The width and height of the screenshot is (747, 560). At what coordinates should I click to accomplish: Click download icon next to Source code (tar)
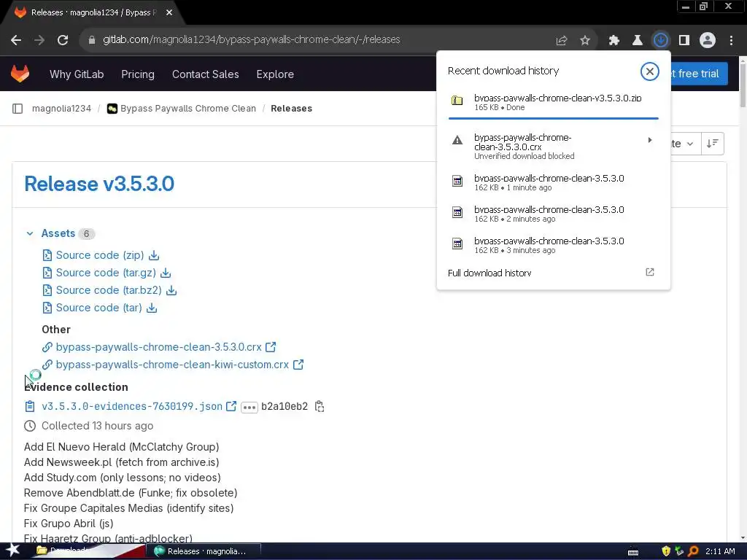[x=152, y=308]
